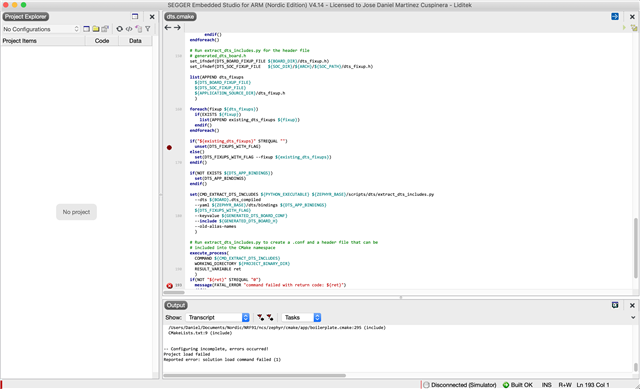Click the Output panel dock icon

click(x=615, y=305)
